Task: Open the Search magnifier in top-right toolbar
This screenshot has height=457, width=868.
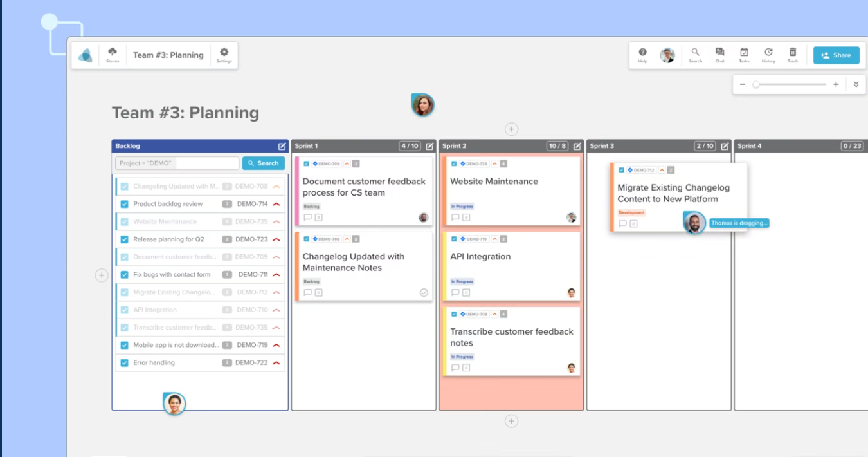Action: point(695,55)
